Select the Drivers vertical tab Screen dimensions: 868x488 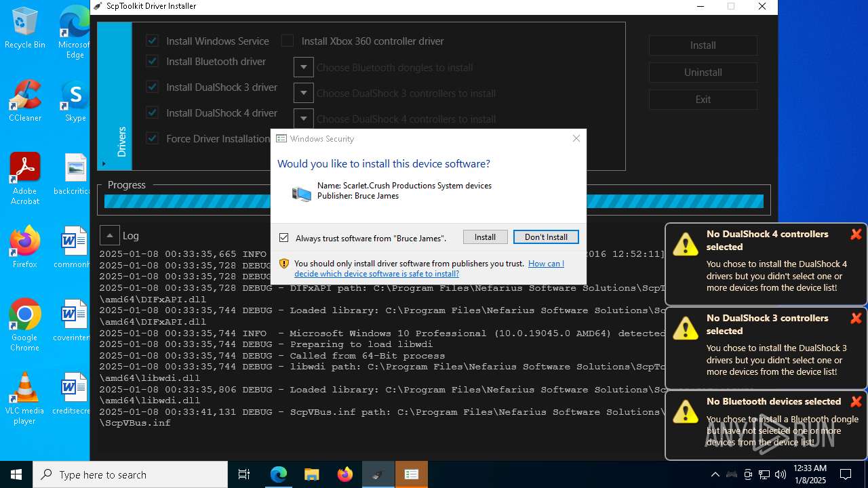point(115,96)
